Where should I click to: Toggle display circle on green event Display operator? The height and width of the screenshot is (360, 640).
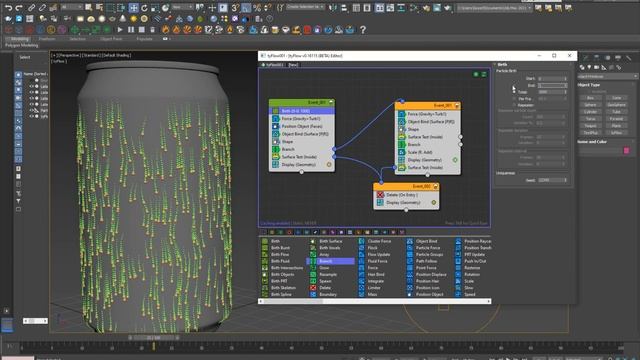coord(329,164)
